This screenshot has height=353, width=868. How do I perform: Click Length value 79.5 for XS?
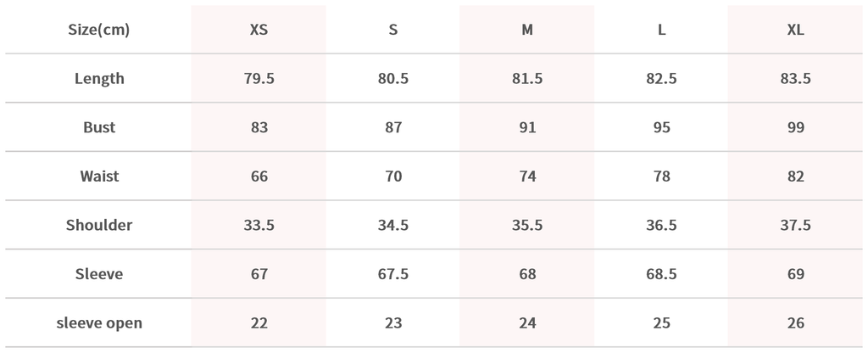pos(259,79)
